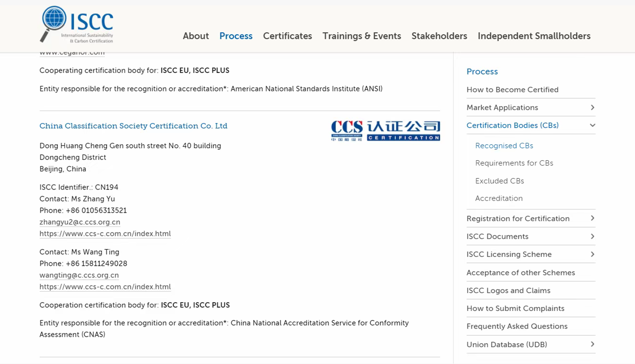Click the Beijing, China address line
635x364 pixels.
[63, 169]
